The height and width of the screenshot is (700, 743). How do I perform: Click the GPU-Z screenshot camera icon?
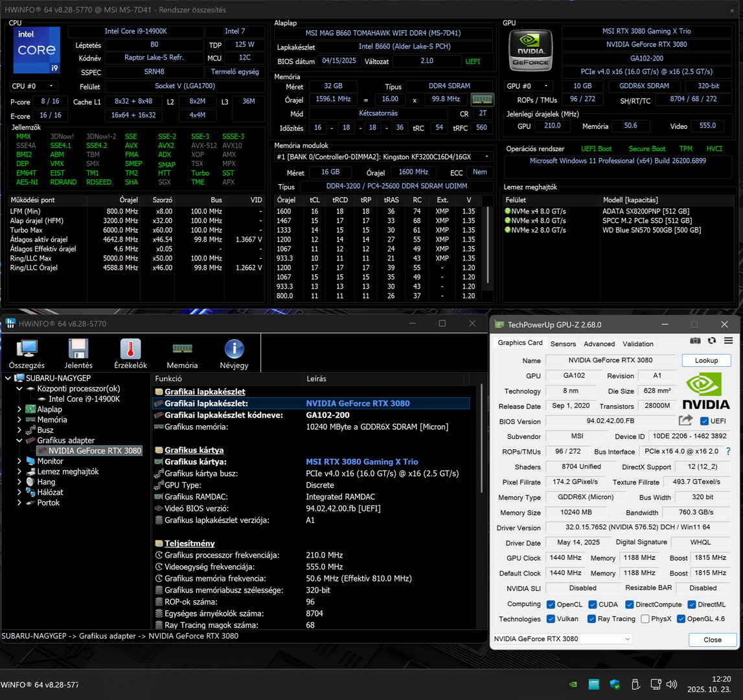(695, 340)
